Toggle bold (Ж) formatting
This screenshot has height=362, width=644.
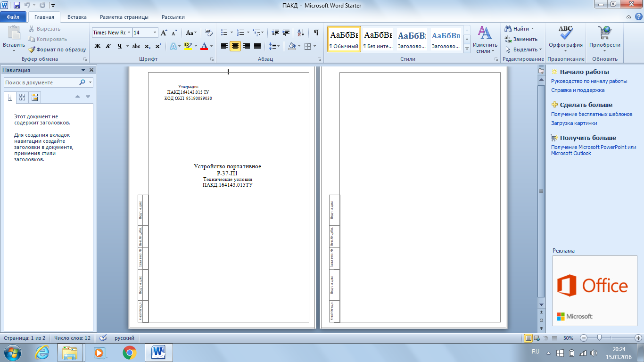click(x=98, y=46)
